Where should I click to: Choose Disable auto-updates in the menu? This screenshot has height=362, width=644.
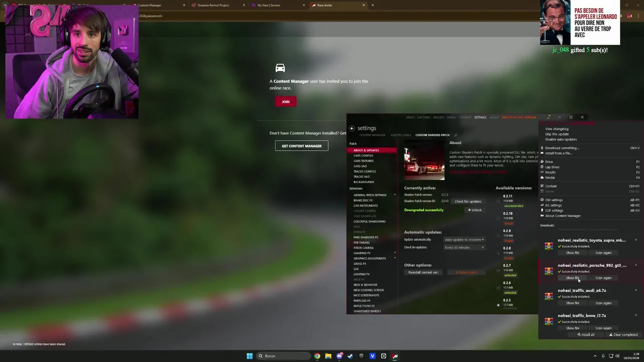[561, 139]
